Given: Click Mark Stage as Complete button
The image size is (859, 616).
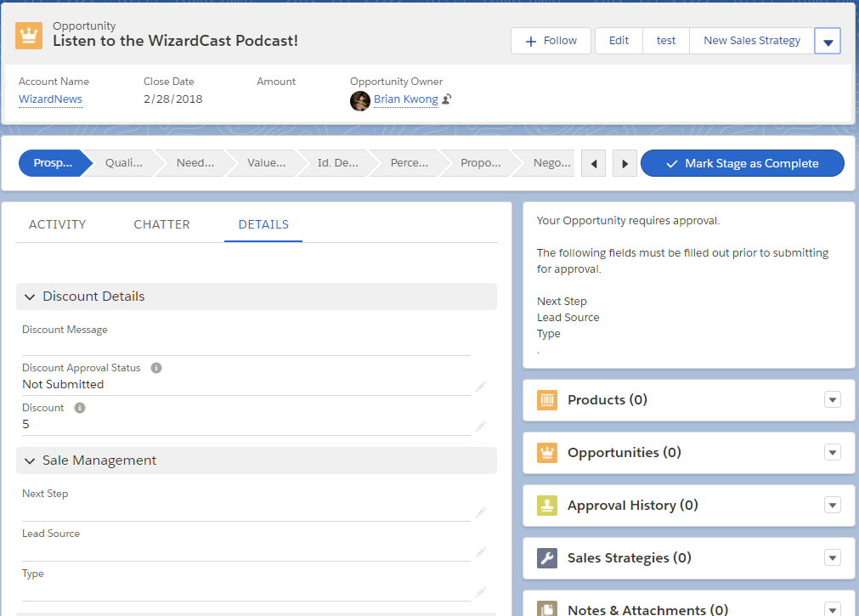Looking at the screenshot, I should click(x=743, y=163).
